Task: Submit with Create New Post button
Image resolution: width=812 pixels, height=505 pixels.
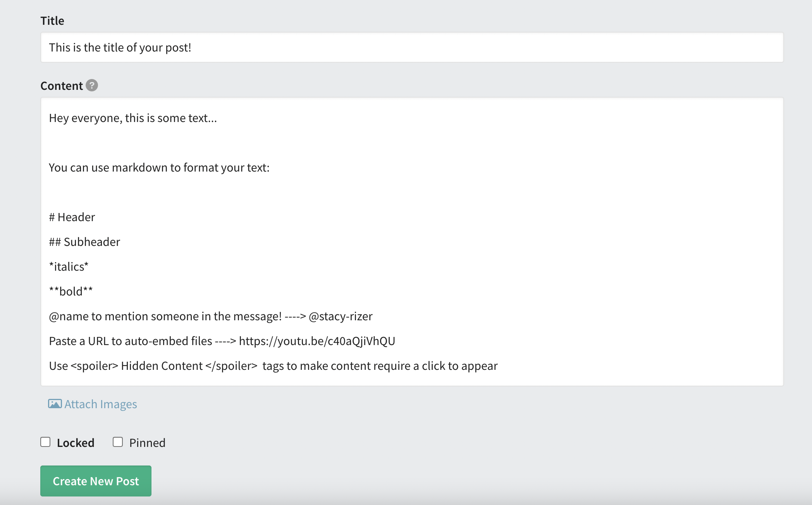Action: [96, 481]
